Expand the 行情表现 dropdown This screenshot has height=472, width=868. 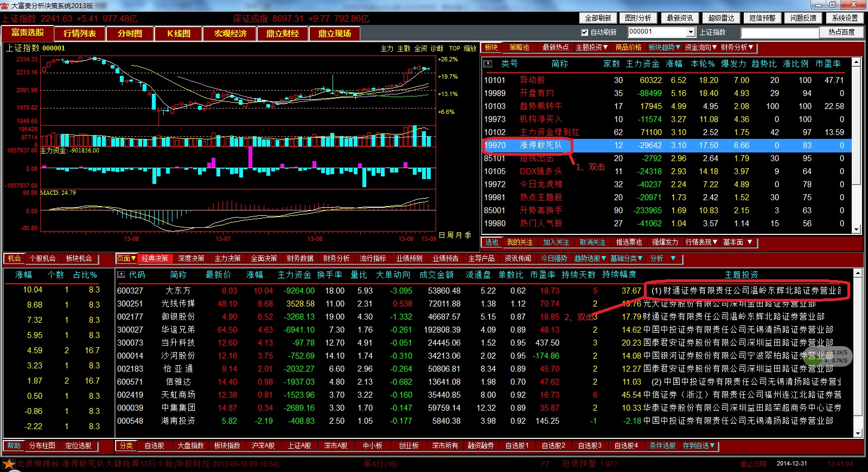pyautogui.click(x=701, y=243)
